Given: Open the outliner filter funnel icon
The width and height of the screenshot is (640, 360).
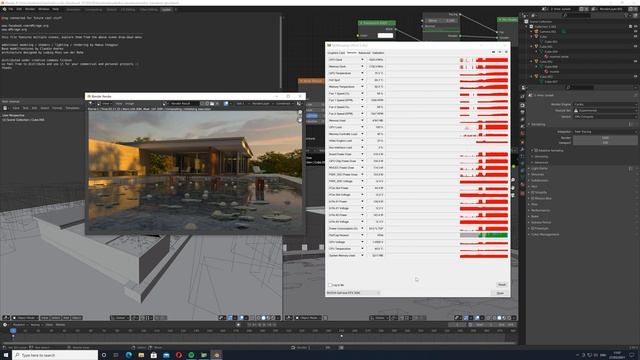Looking at the screenshot, I should 627,15.
